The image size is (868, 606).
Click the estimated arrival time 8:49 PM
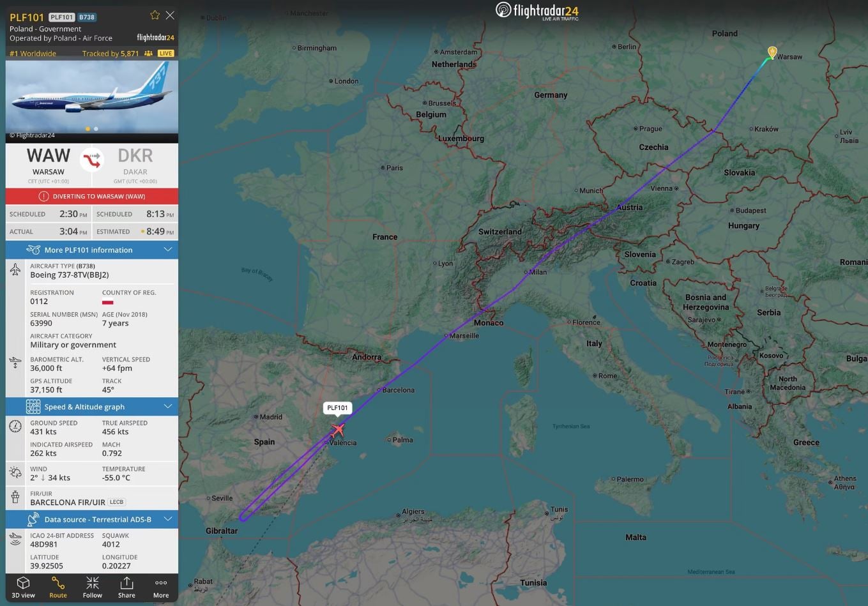(x=160, y=231)
